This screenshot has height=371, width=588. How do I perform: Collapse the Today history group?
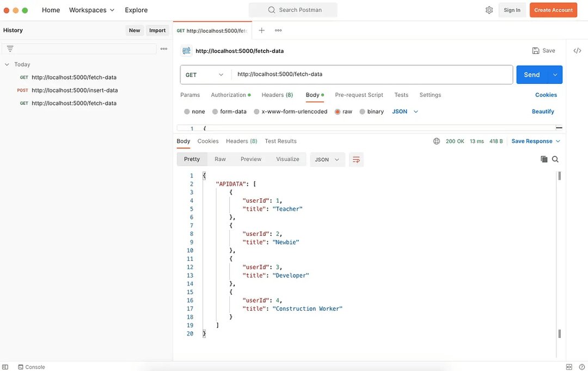7,64
